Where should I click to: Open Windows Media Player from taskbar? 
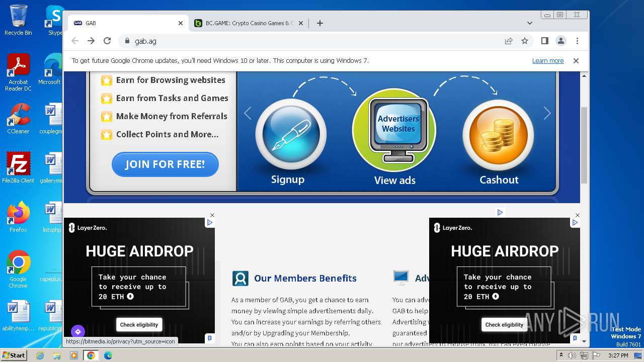click(74, 355)
